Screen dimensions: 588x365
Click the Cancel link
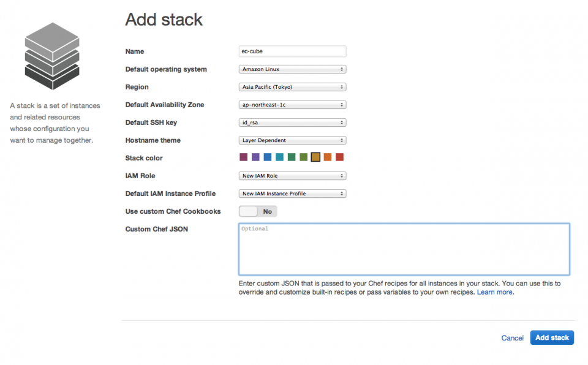[x=512, y=337]
